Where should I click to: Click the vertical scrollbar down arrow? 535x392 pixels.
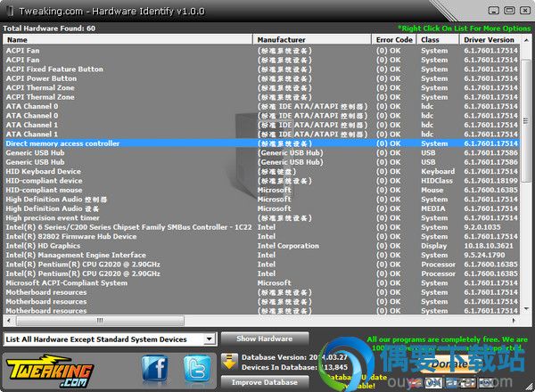526,308
